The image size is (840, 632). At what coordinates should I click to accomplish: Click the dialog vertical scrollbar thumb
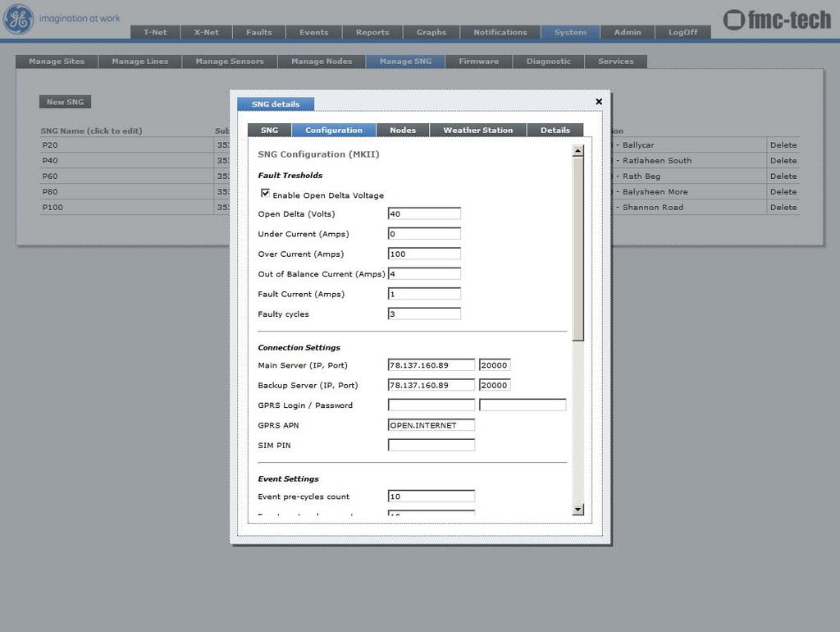pyautogui.click(x=577, y=249)
